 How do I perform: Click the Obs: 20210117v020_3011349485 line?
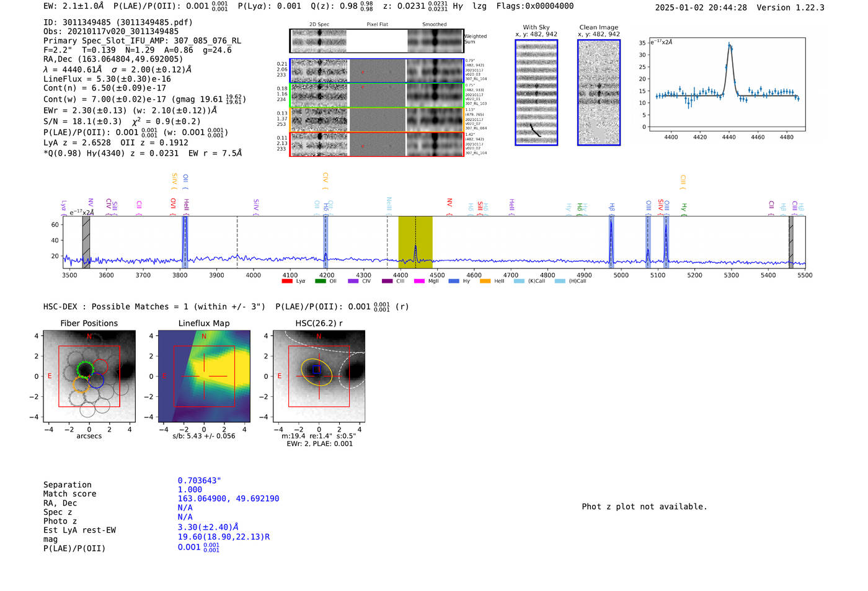click(x=111, y=32)
